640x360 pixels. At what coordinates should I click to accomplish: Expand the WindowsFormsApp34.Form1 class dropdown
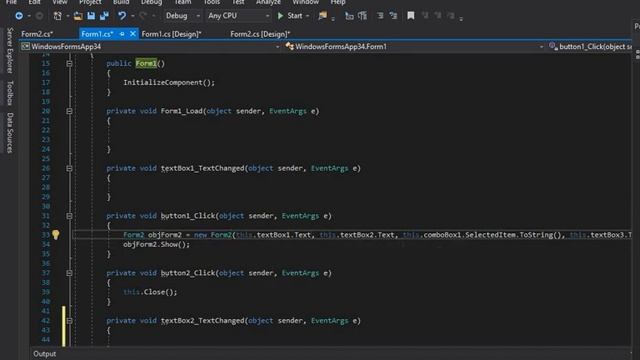tap(541, 47)
